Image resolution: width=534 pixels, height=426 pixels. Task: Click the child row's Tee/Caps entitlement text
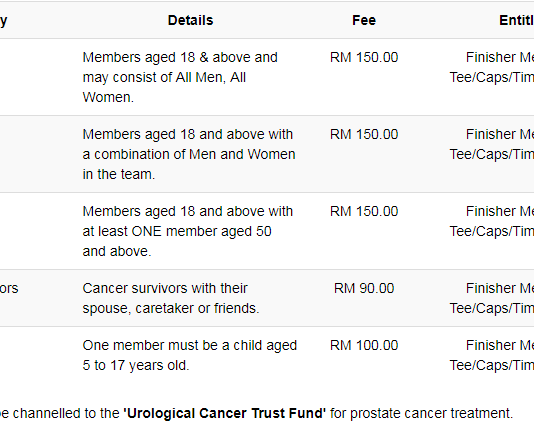pos(491,365)
